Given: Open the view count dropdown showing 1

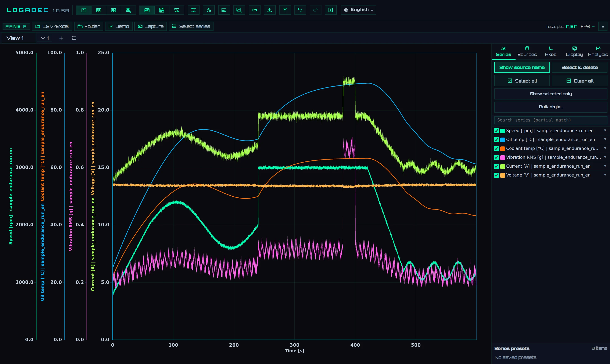Looking at the screenshot, I should coord(45,38).
